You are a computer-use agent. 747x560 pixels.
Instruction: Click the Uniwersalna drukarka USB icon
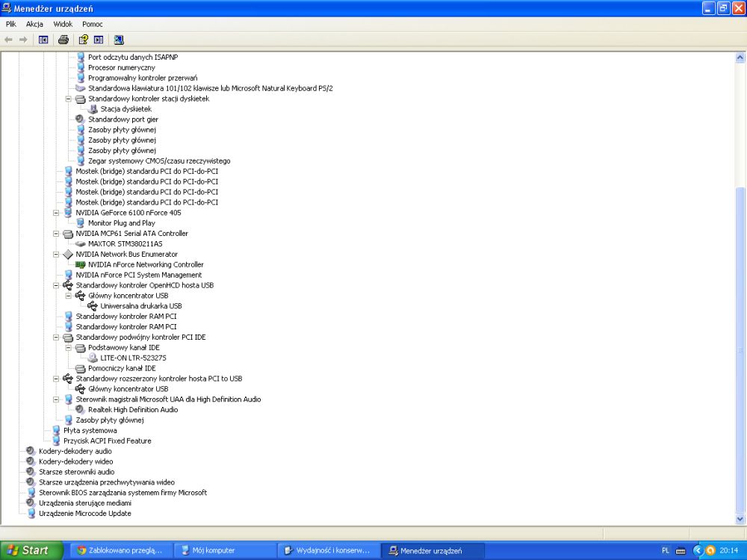click(93, 306)
